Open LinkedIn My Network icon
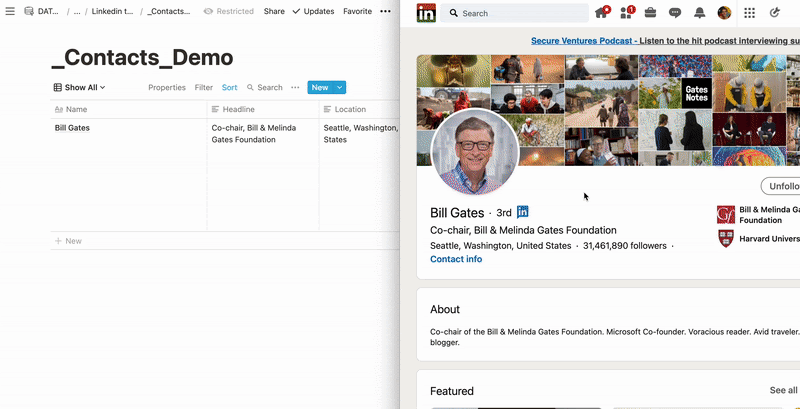800x409 pixels. tap(626, 13)
